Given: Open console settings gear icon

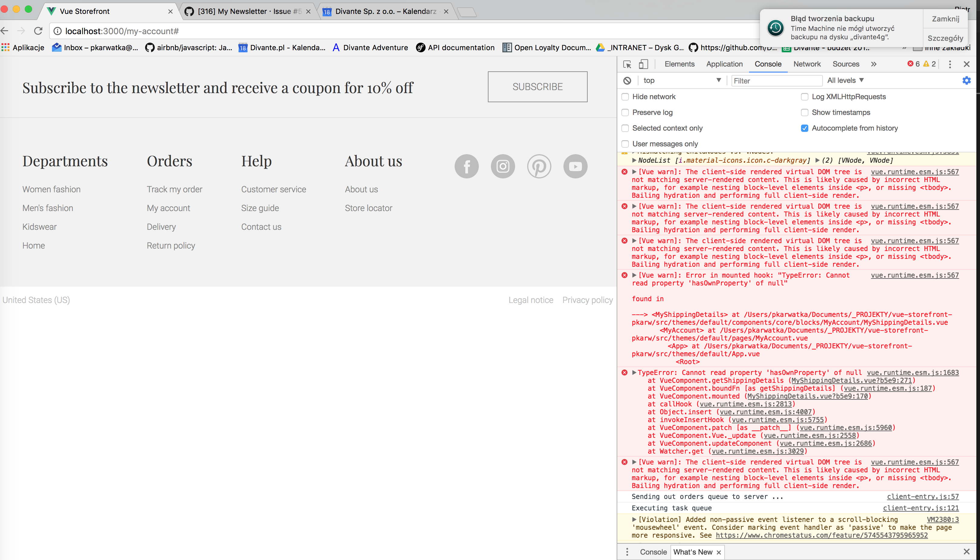Looking at the screenshot, I should pyautogui.click(x=966, y=80).
